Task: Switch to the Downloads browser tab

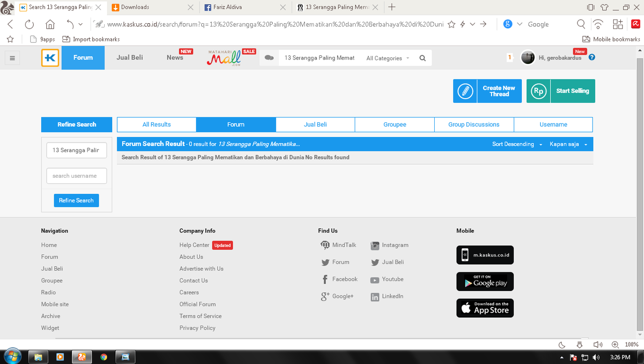Action: pyautogui.click(x=152, y=7)
